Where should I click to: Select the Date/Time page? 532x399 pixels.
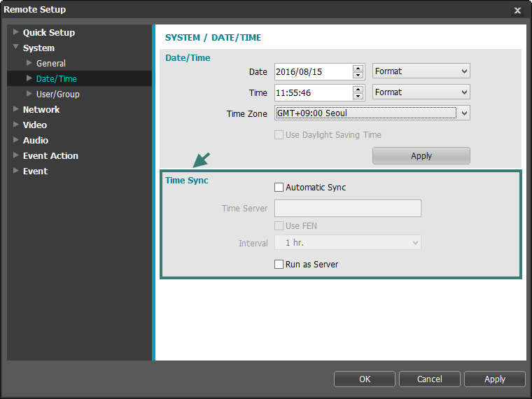point(56,78)
